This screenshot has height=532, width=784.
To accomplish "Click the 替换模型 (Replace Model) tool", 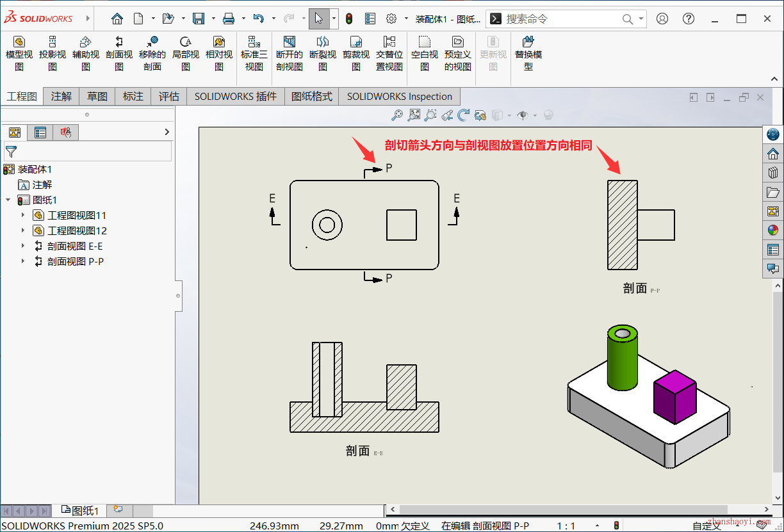I will [528, 53].
